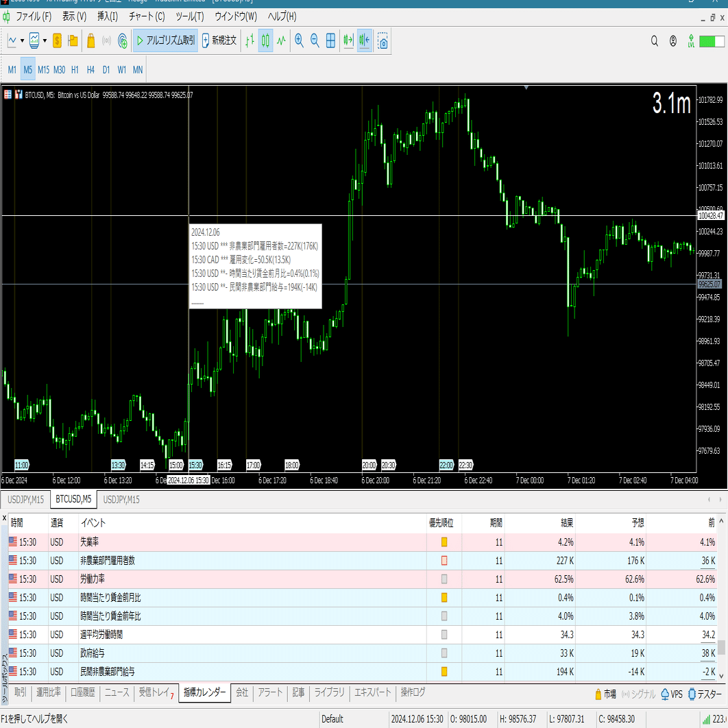Select the 週平均労働時間 calendar row

[x=363, y=635]
